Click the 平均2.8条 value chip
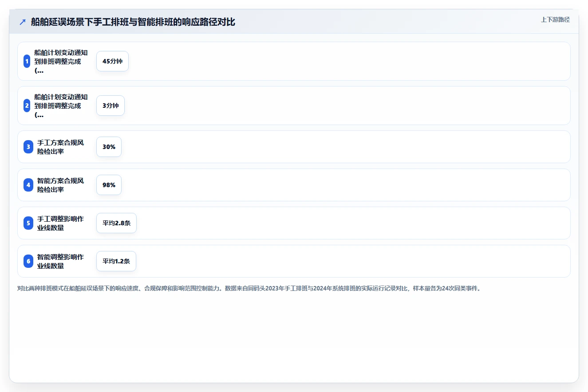588x392 pixels. pyautogui.click(x=116, y=223)
